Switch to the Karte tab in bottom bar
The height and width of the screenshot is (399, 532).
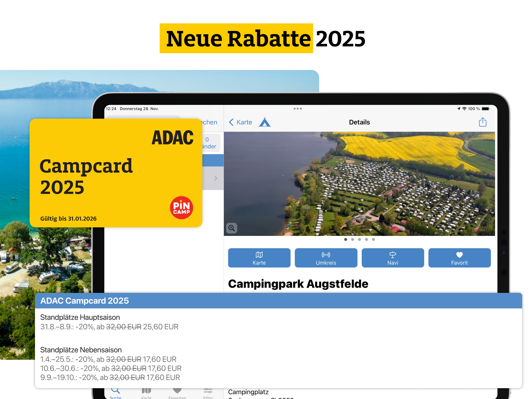tap(146, 393)
